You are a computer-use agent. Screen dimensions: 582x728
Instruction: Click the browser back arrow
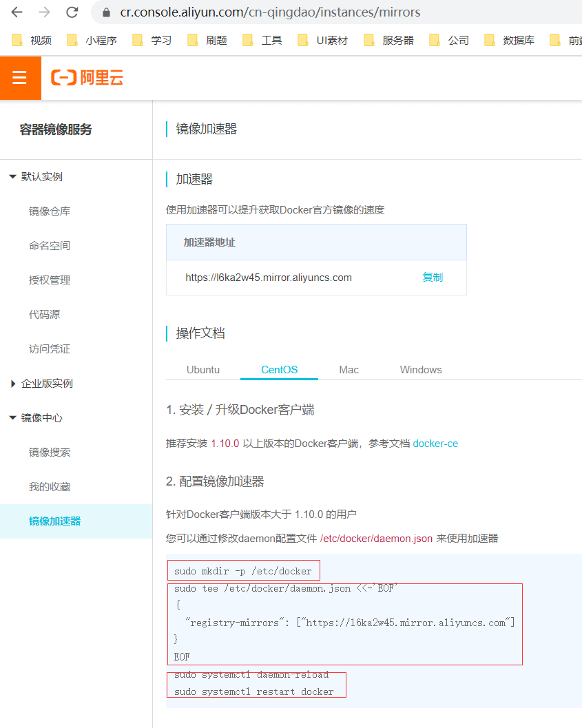click(x=17, y=12)
